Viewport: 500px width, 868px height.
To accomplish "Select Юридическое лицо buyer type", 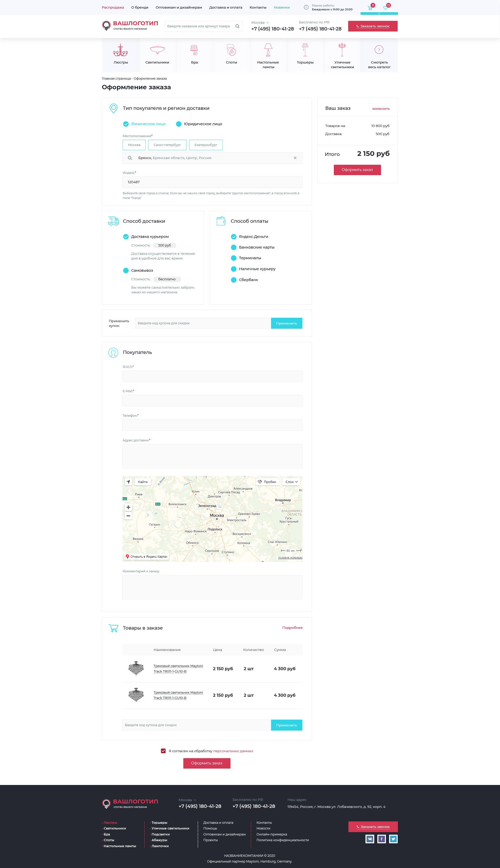I will (x=179, y=124).
